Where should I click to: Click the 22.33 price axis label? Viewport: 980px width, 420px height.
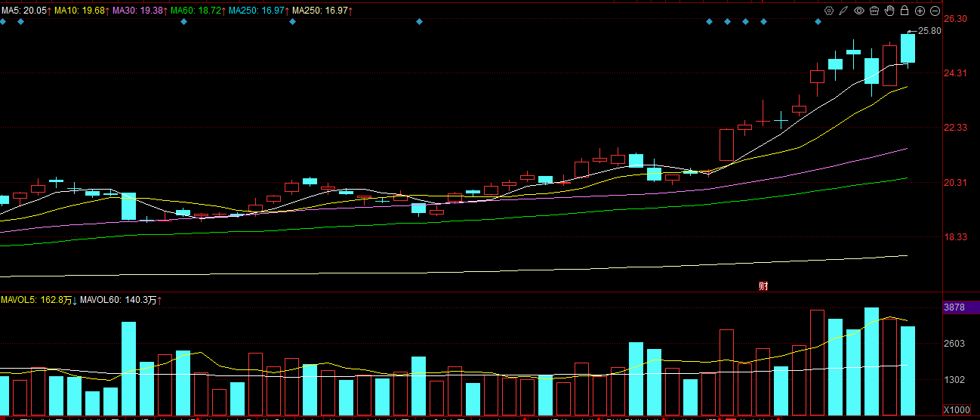click(x=956, y=128)
